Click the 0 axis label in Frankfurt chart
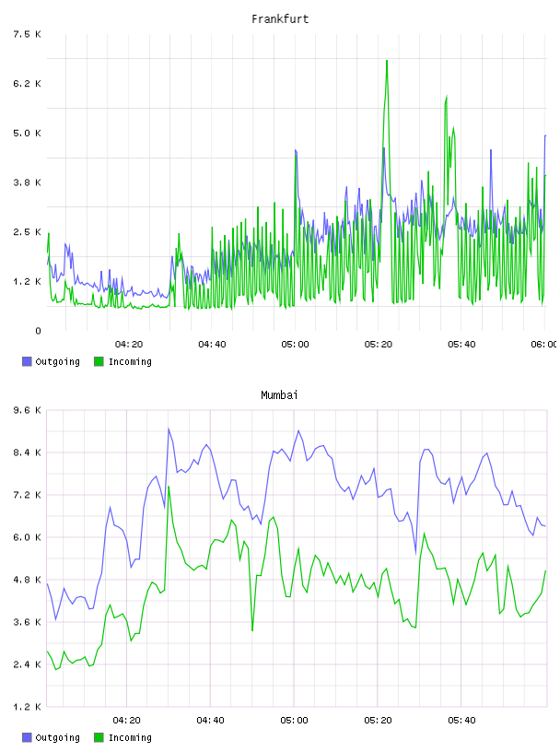560x752 pixels. pos(39,331)
